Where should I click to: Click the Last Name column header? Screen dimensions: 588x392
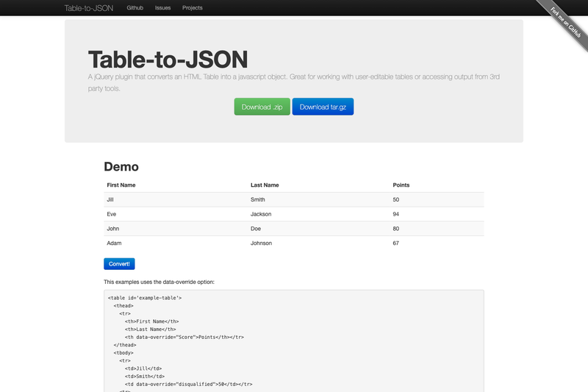tap(265, 185)
